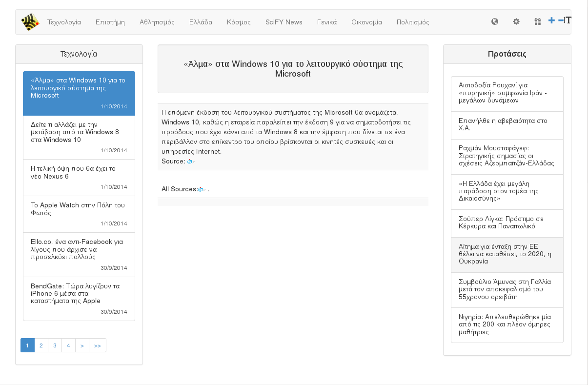
Task: Go to pagination page 1
Action: pos(27,345)
